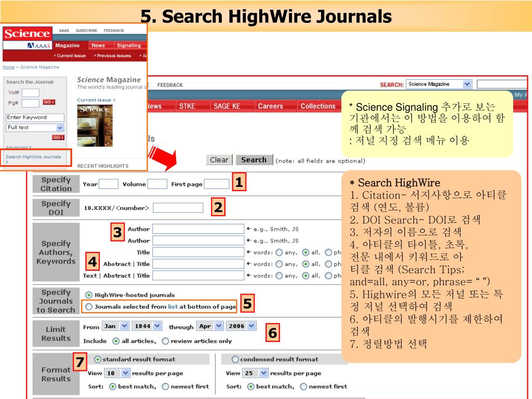Click the First page input field

coord(217,184)
